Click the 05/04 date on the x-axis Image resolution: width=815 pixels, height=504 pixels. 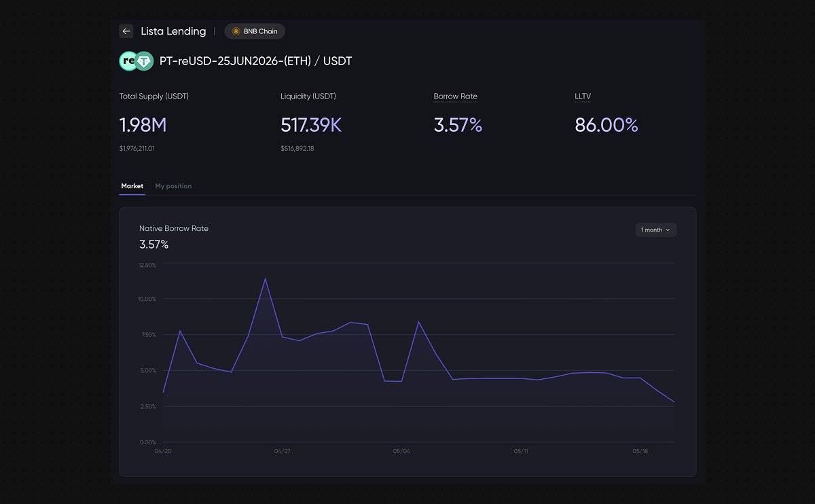401,451
